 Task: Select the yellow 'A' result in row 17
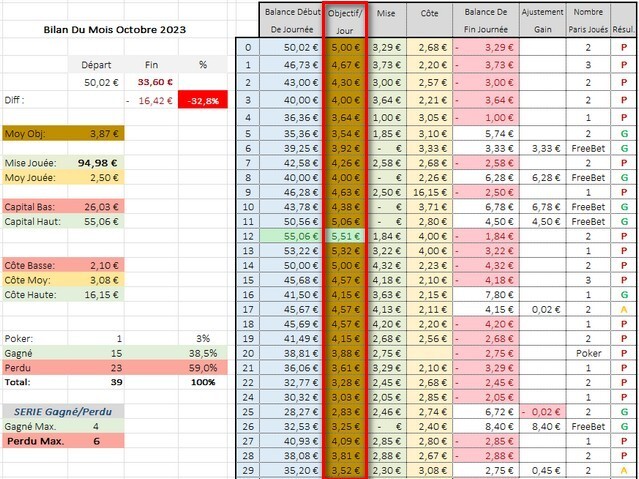coord(624,310)
